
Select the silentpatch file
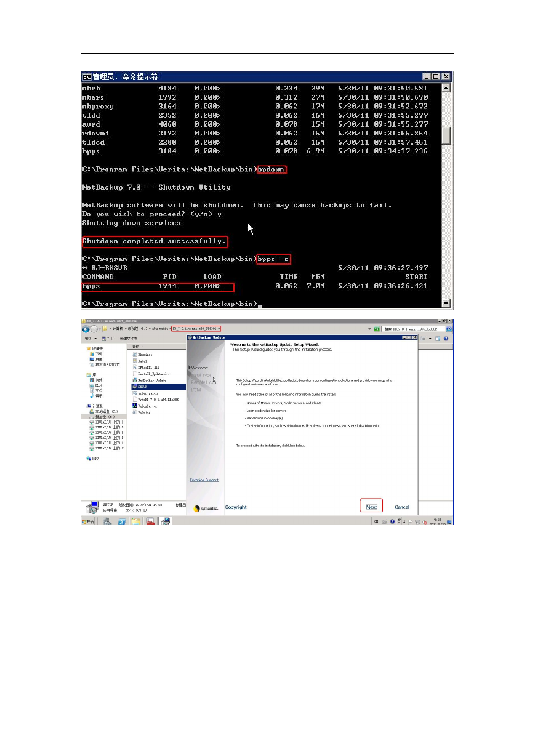pyautogui.click(x=146, y=393)
